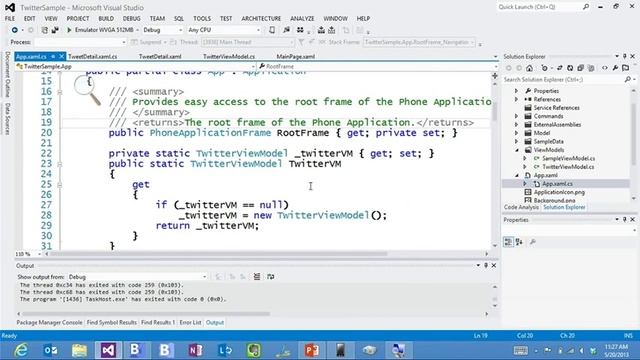Click the Navigate Backward toolbar icon
This screenshot has width=640, height=360.
pos(15,30)
